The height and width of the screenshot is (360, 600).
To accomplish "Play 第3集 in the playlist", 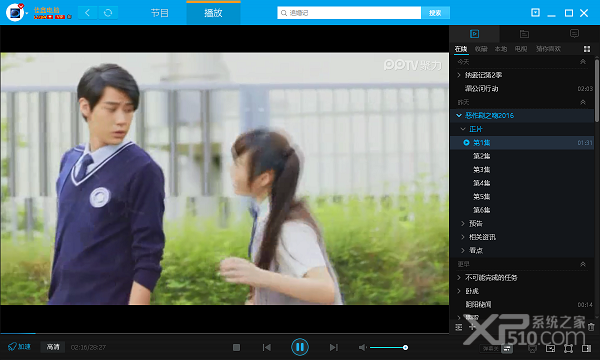I will [x=522, y=169].
